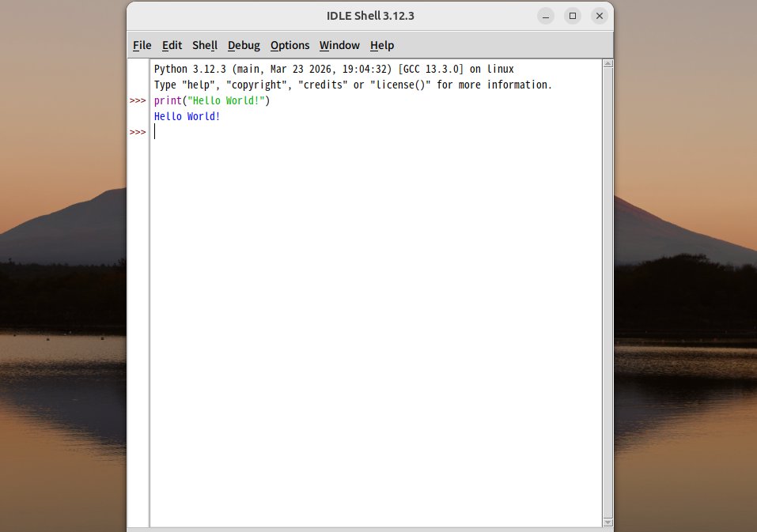The height and width of the screenshot is (532, 757).
Task: Click the first >>> prompt marker
Action: pyautogui.click(x=138, y=101)
